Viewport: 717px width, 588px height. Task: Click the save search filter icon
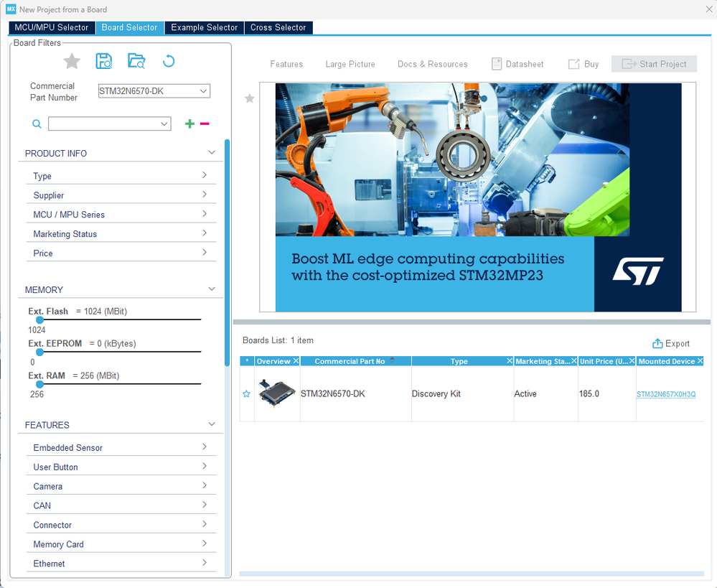pos(104,61)
